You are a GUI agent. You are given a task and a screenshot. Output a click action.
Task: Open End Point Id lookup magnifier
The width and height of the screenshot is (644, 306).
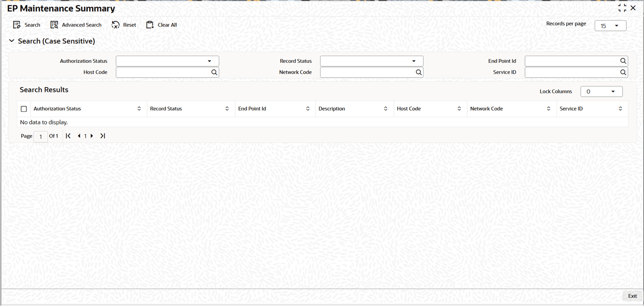(x=623, y=61)
